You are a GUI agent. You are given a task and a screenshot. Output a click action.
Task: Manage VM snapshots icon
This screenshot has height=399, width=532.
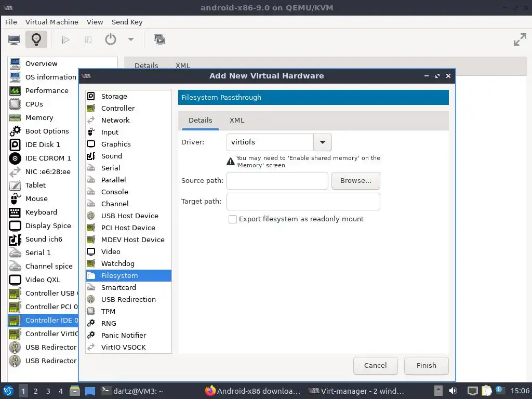tap(159, 39)
